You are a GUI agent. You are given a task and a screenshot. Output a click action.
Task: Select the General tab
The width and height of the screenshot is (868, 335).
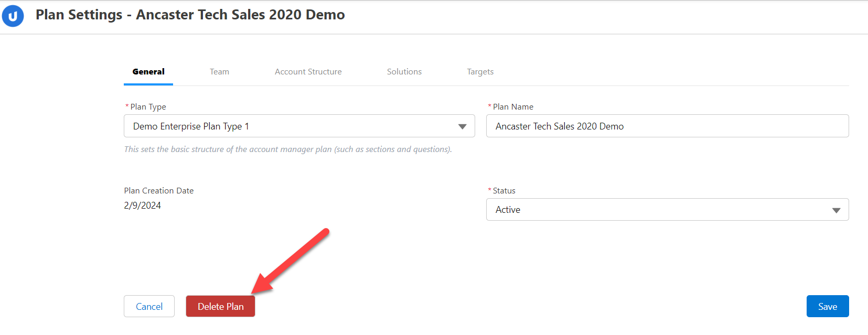coord(148,72)
